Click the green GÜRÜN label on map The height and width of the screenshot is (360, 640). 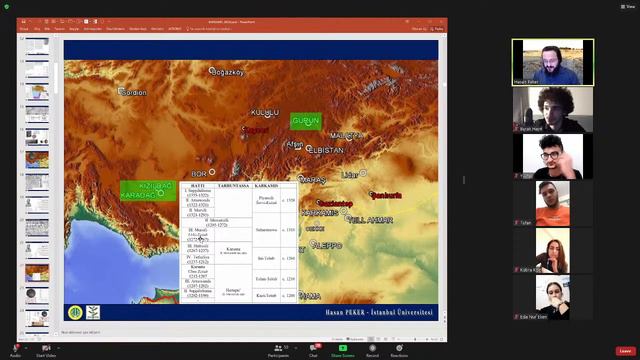306,121
